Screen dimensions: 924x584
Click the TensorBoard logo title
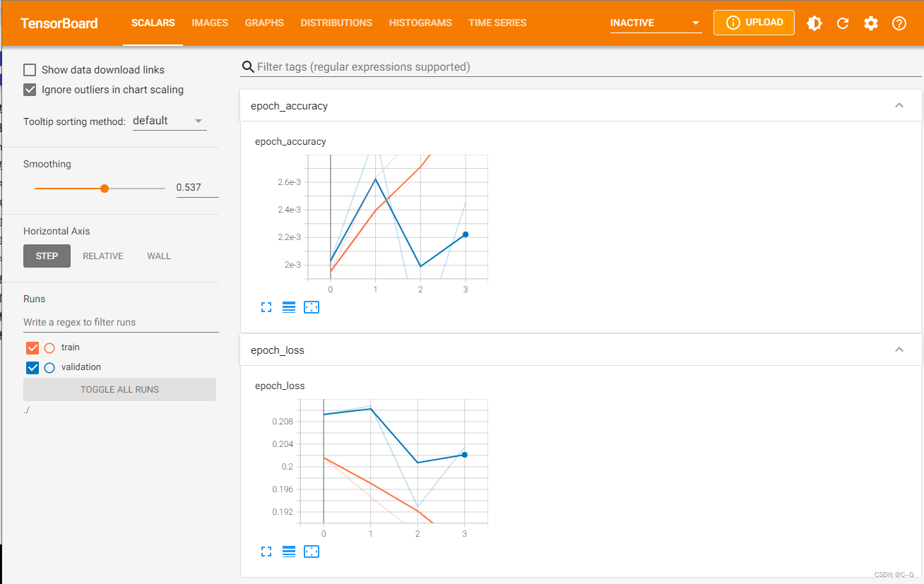59,23
